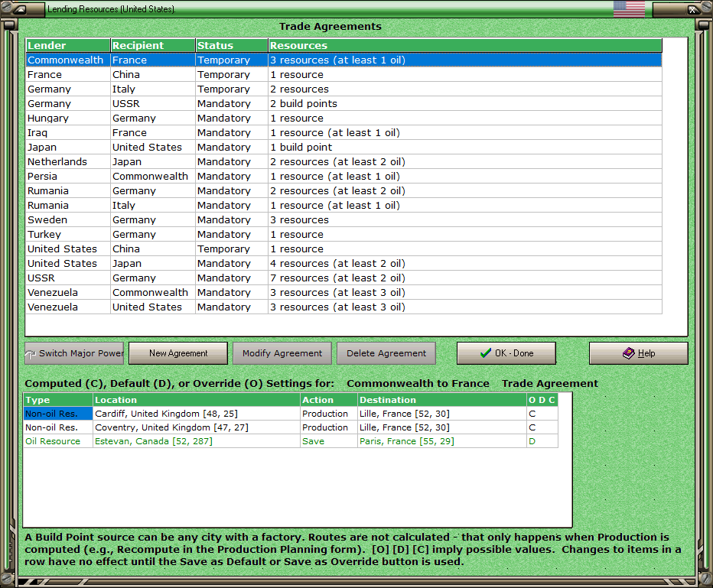The height and width of the screenshot is (588, 713).
Task: Click the '7 resources (at least 2 oil)' cell
Action: point(464,278)
